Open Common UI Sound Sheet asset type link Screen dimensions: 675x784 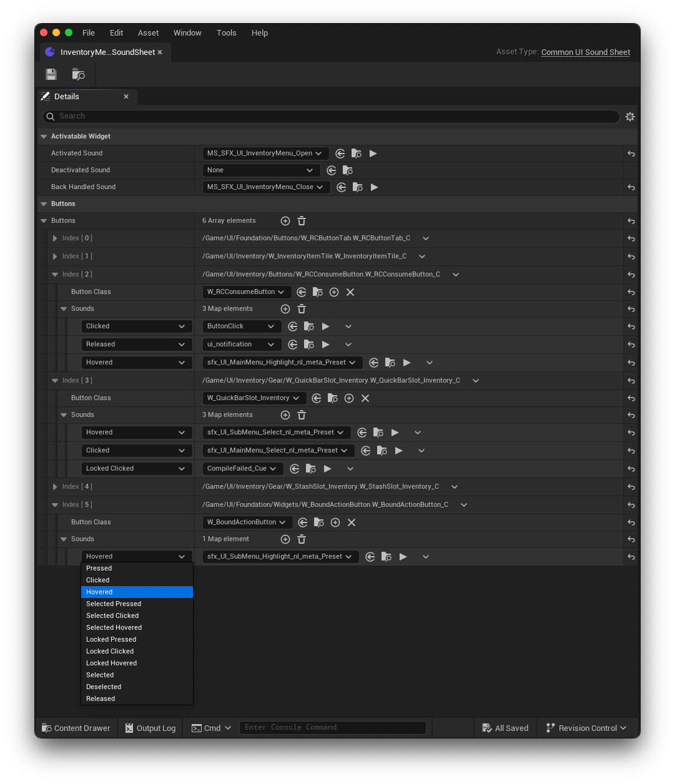click(x=586, y=52)
